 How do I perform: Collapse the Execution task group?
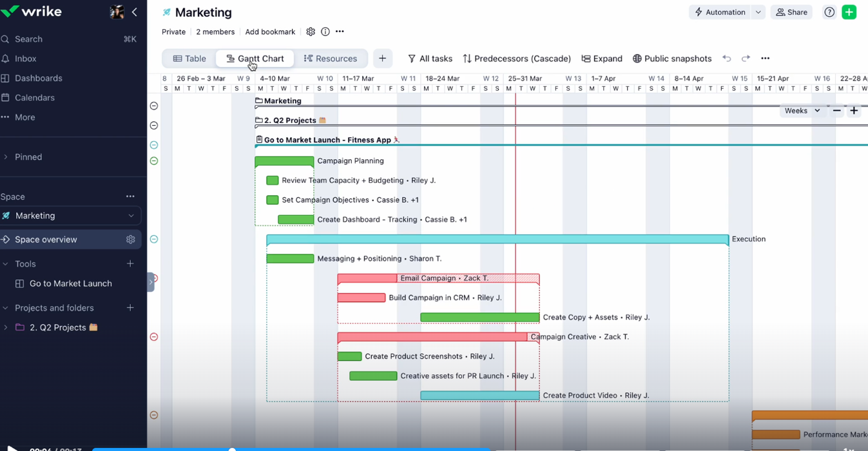pos(154,239)
